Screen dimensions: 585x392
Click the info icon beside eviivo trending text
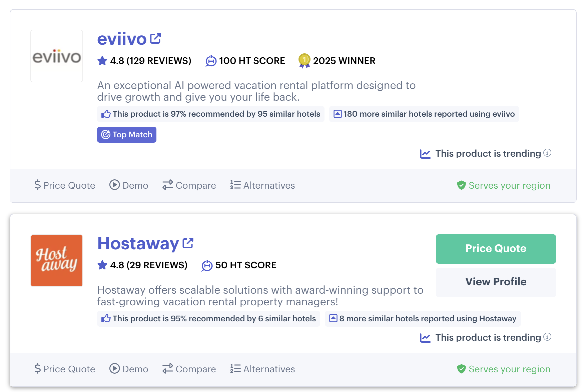click(x=547, y=153)
